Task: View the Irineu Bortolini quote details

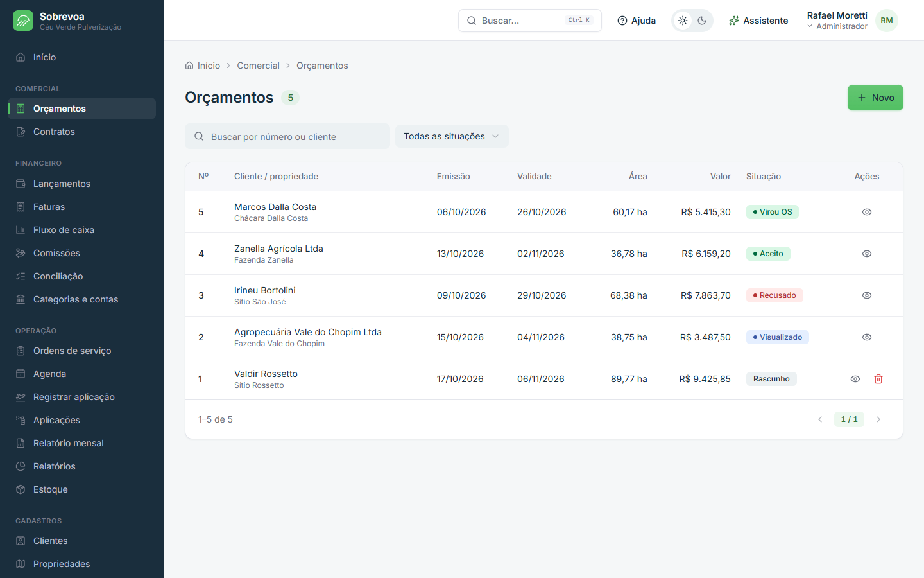Action: pyautogui.click(x=867, y=295)
